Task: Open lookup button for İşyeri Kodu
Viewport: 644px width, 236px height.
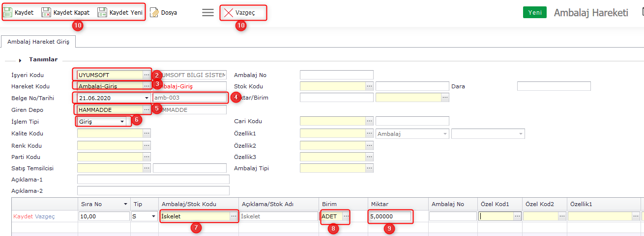Action: pos(146,75)
